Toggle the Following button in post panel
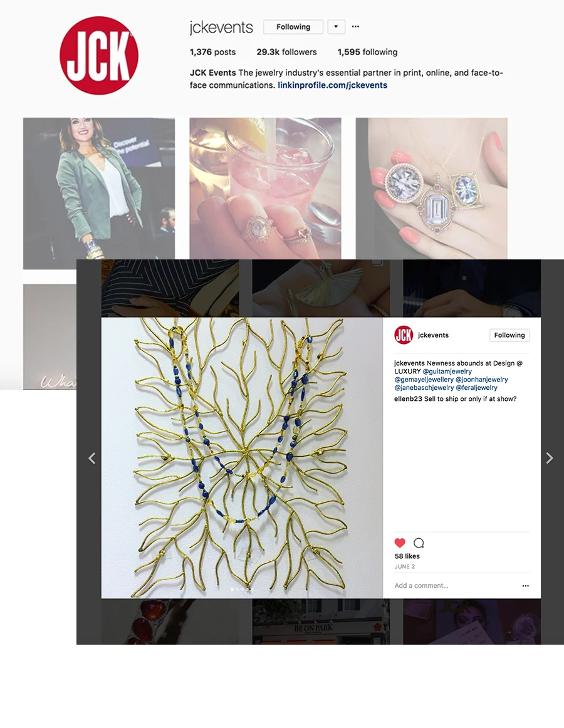 (x=509, y=335)
